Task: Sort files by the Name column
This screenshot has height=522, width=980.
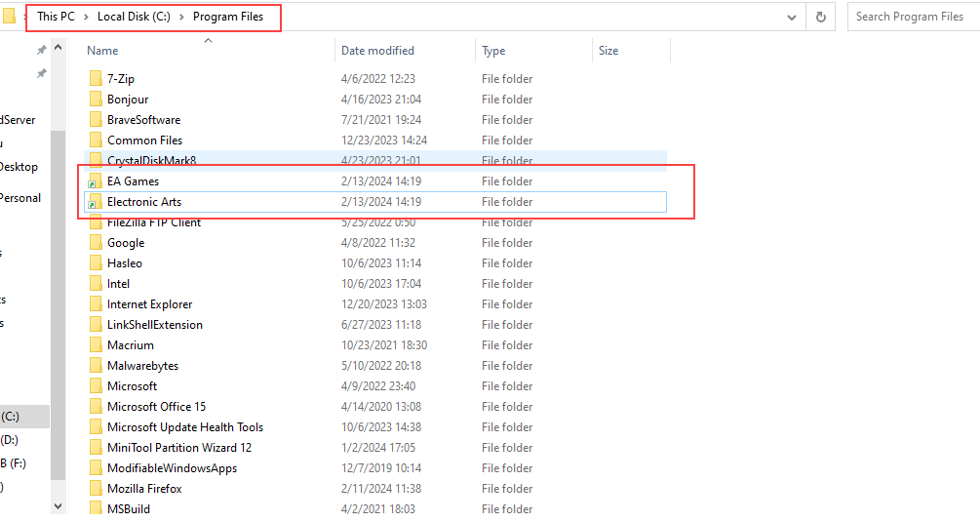Action: point(102,51)
